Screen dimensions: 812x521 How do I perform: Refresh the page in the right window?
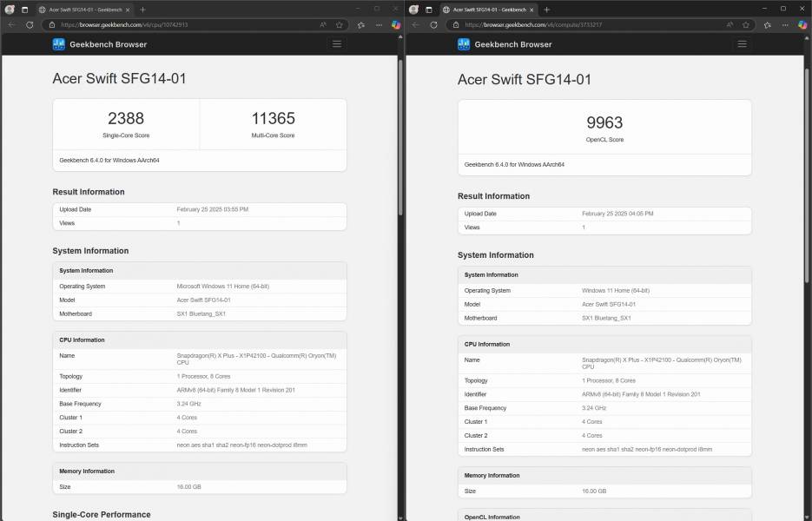pyautogui.click(x=433, y=25)
